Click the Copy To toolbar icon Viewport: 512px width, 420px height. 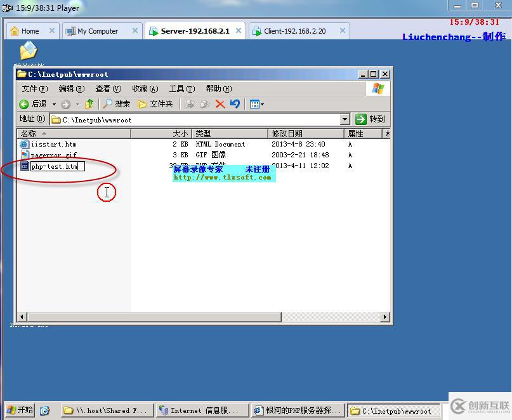(205, 105)
